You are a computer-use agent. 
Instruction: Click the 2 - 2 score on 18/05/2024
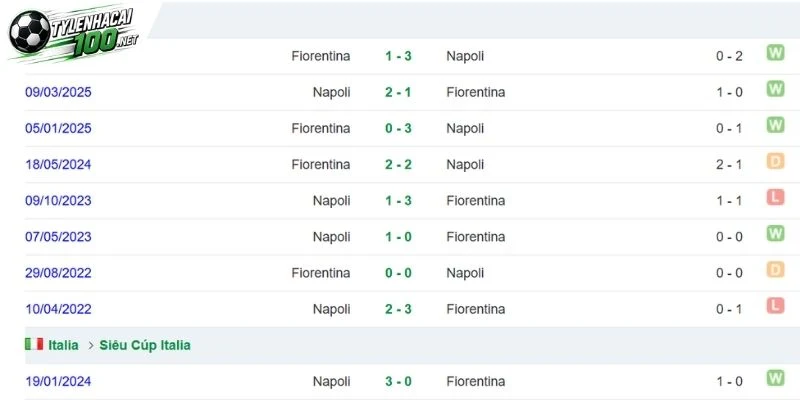tap(398, 165)
